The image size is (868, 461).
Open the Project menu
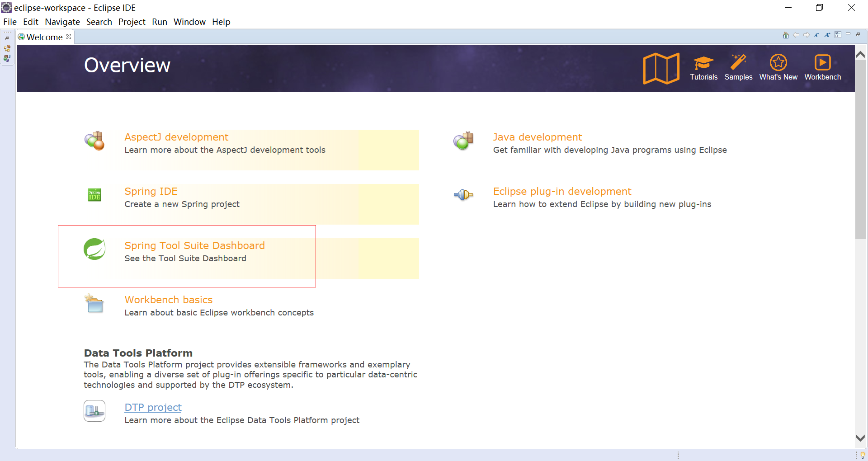click(x=132, y=22)
